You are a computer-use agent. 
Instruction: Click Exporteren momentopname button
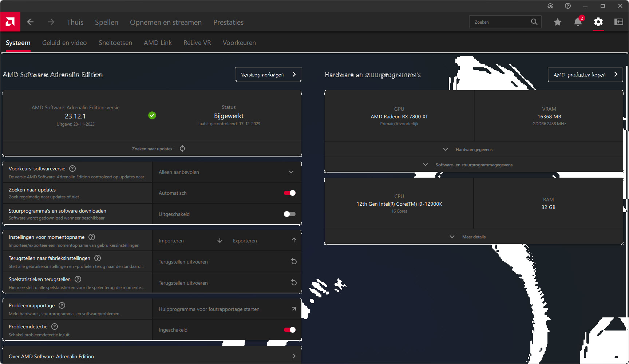264,241
